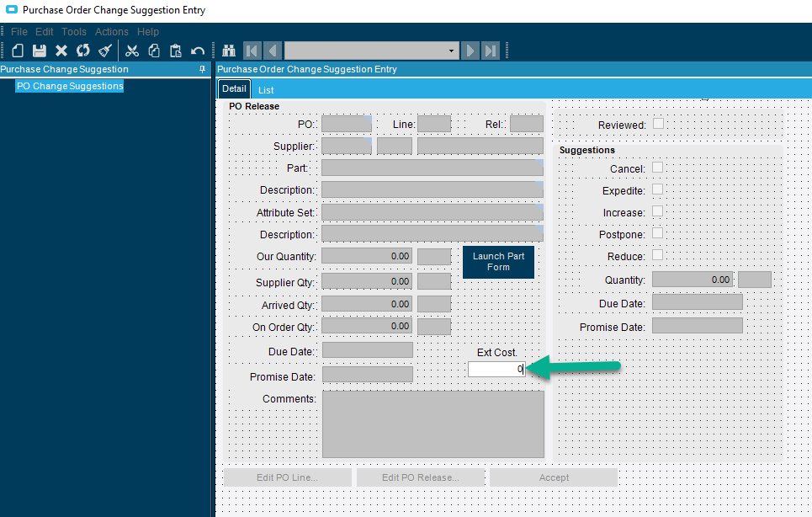Click the Our Quantity value field
The width and height of the screenshot is (812, 517).
click(367, 256)
